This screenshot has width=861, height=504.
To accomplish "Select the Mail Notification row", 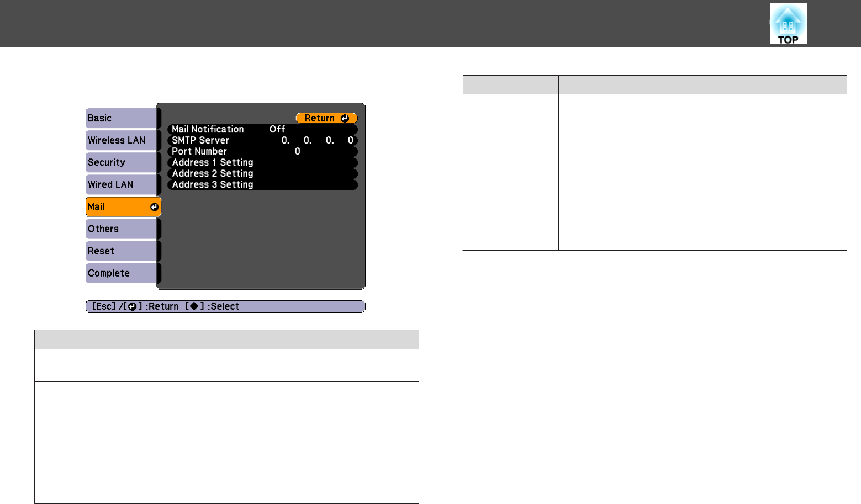I will pos(262,129).
